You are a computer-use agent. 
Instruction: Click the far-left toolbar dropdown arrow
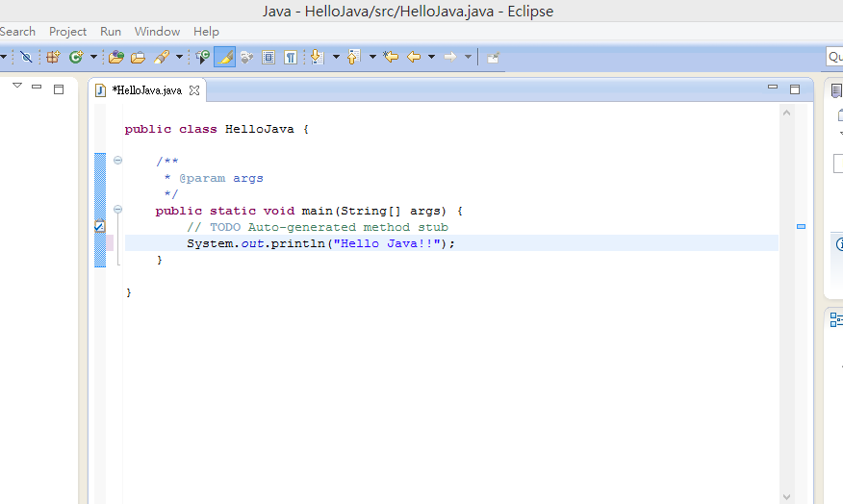3,57
